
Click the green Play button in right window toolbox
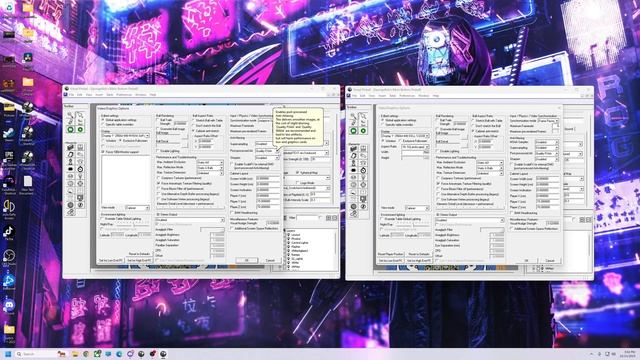(353, 131)
